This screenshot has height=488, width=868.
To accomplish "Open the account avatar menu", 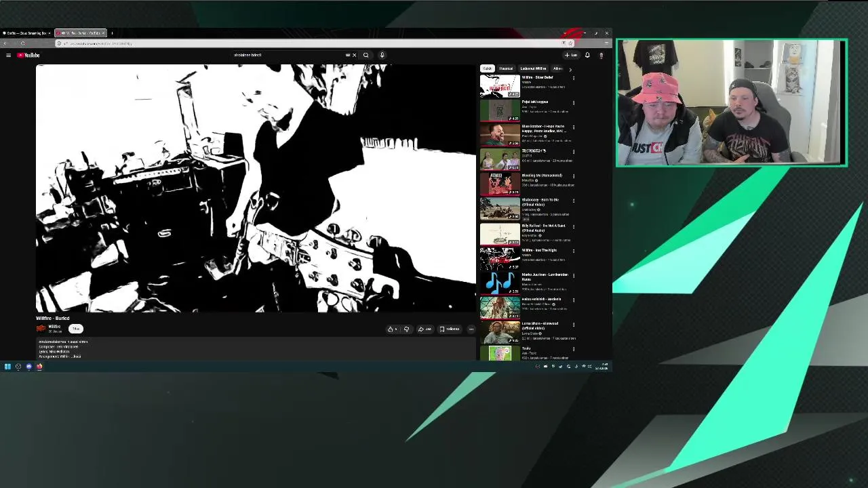I will [x=601, y=55].
